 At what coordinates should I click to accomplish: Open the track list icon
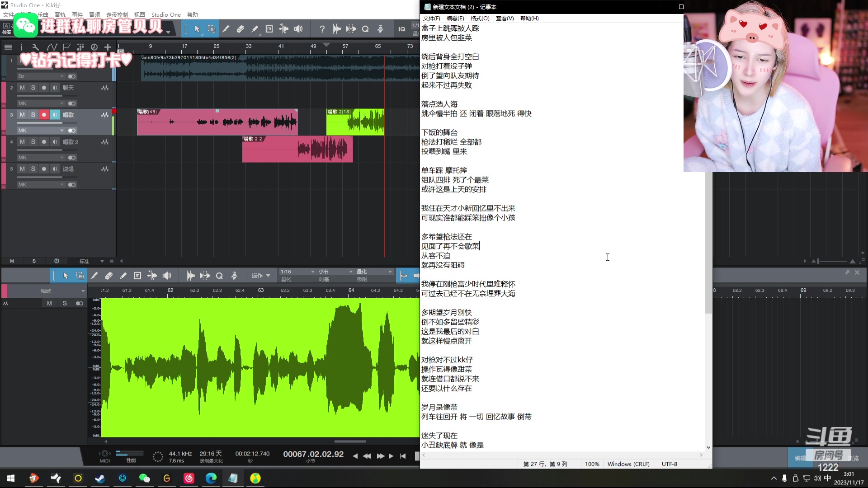[8, 47]
